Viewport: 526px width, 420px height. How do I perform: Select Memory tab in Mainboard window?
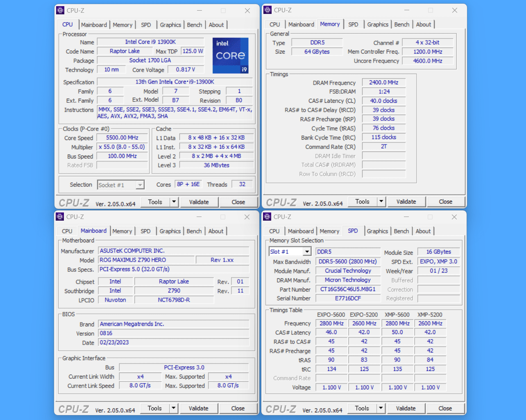122,231
